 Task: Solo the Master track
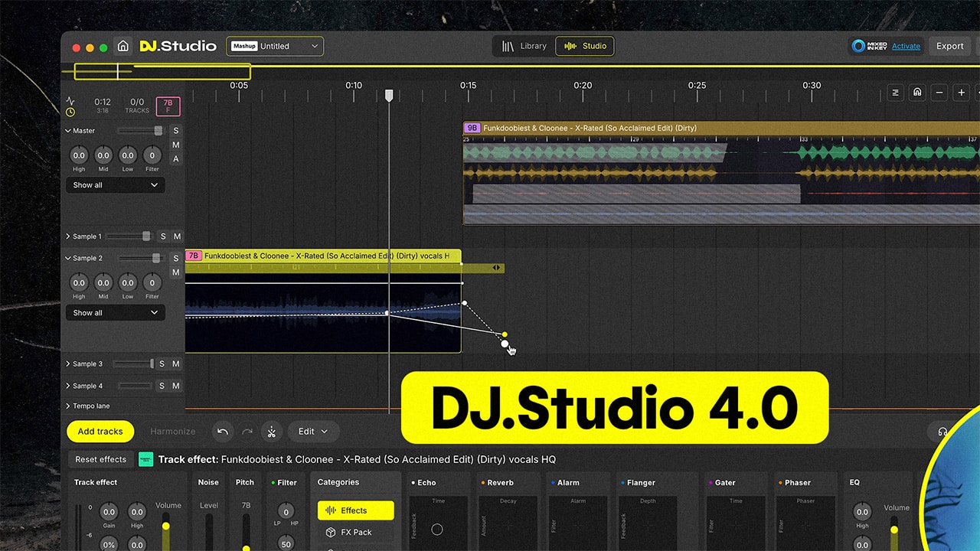[175, 131]
